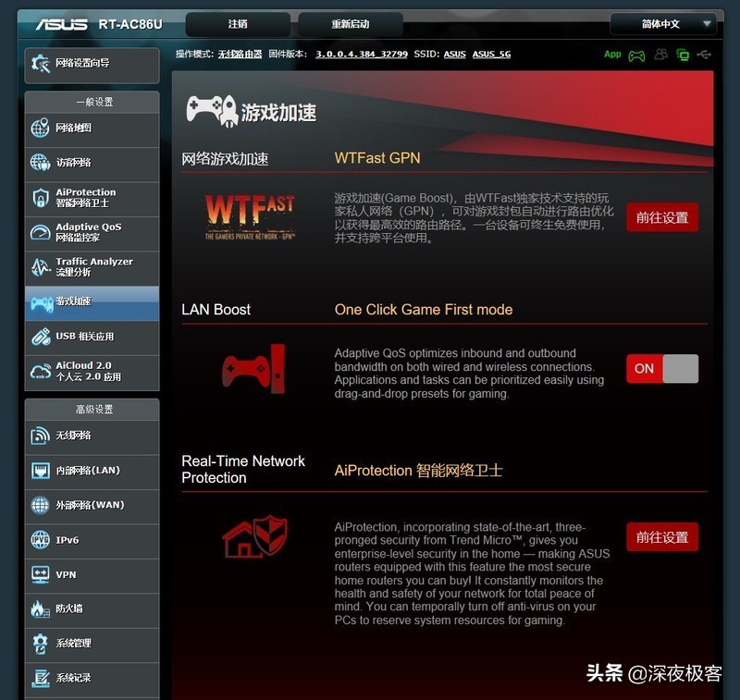Click the green App icon in the status bar
The image size is (740, 700).
pyautogui.click(x=612, y=55)
